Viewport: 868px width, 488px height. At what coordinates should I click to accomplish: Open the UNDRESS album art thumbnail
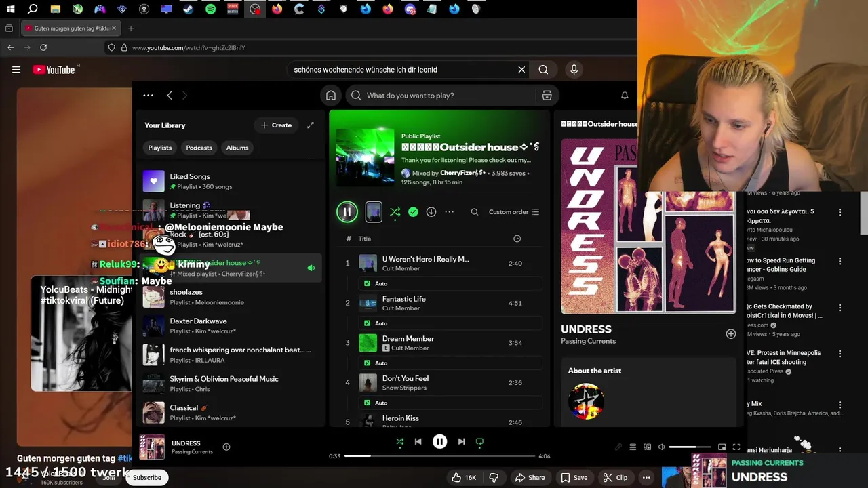pos(152,447)
